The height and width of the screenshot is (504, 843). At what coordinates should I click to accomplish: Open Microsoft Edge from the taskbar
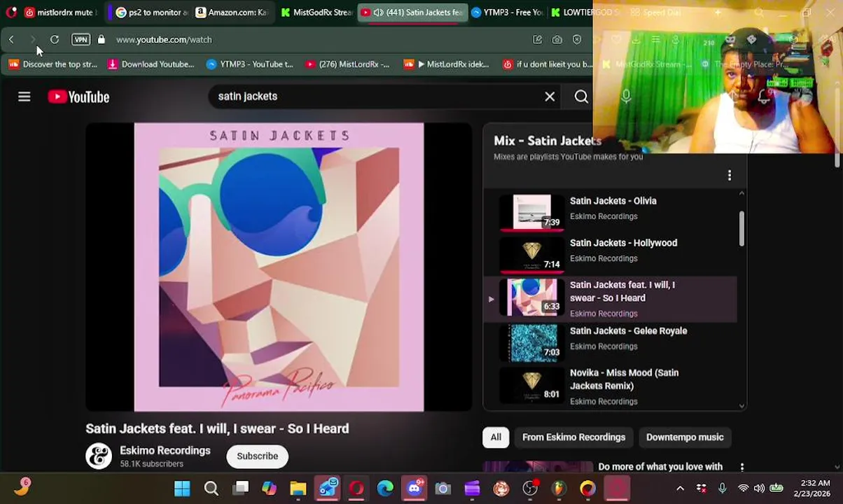tap(385, 489)
